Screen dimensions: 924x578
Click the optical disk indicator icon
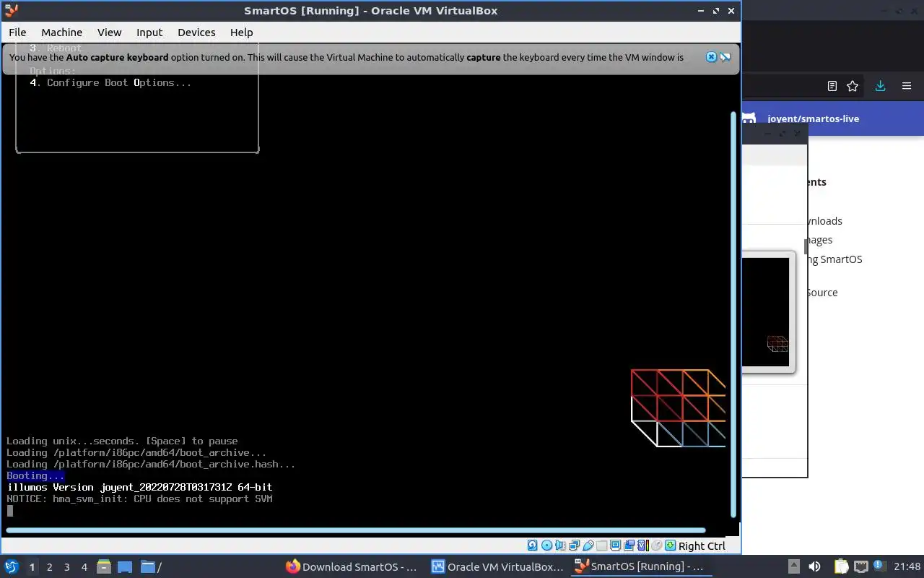pyautogui.click(x=546, y=545)
